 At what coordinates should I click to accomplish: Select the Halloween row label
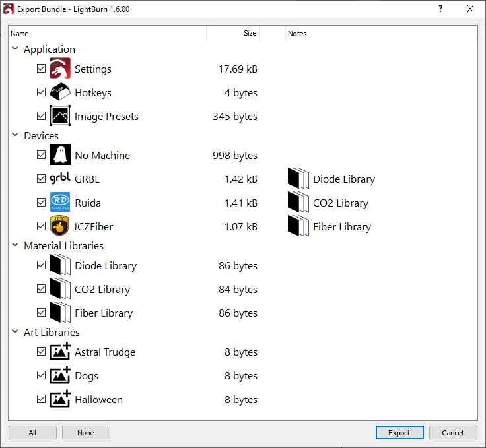(x=98, y=399)
